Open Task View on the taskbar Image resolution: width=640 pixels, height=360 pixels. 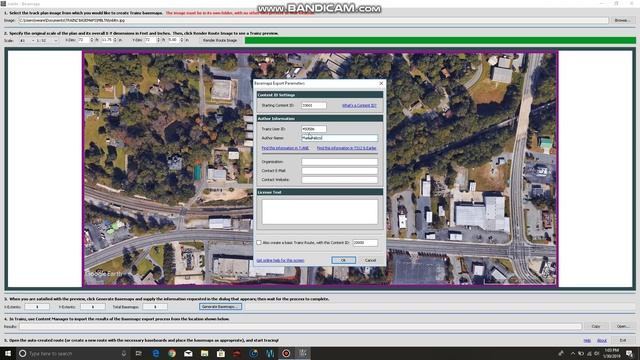click(x=139, y=353)
